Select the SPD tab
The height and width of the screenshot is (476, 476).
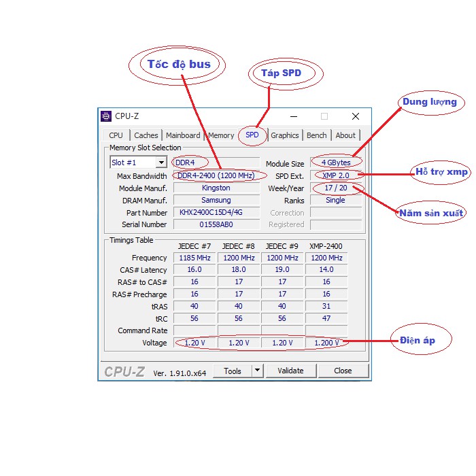[x=252, y=135]
